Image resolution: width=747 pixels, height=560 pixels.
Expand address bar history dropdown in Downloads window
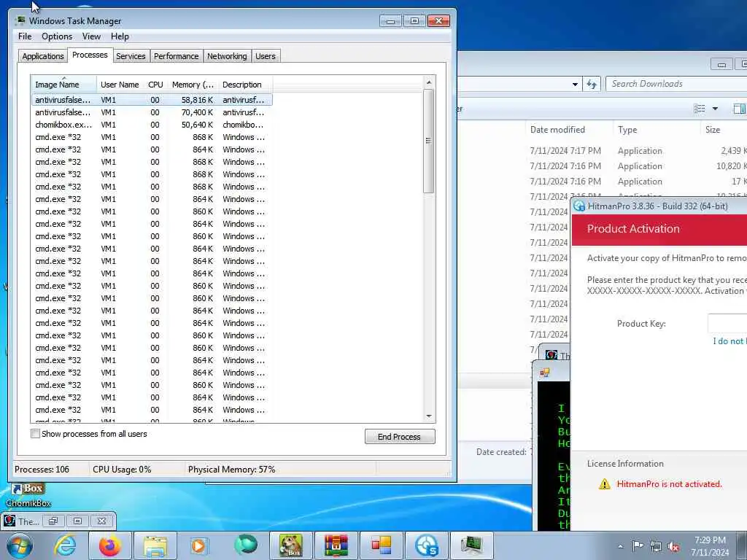click(575, 85)
